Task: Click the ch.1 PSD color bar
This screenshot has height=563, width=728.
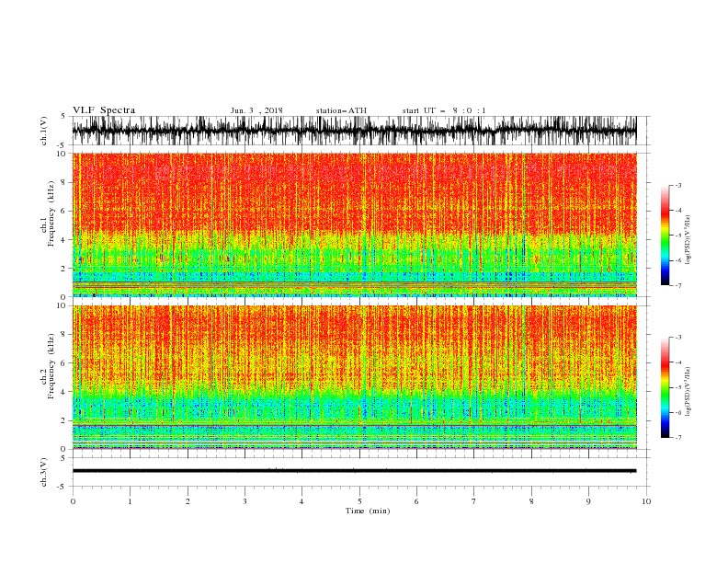Action: click(x=665, y=236)
